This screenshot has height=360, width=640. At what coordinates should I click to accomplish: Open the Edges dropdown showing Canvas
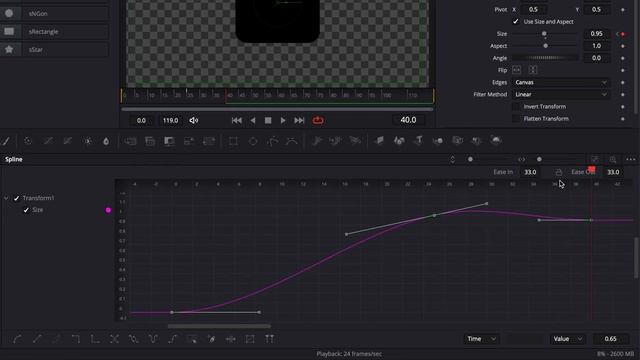click(561, 82)
